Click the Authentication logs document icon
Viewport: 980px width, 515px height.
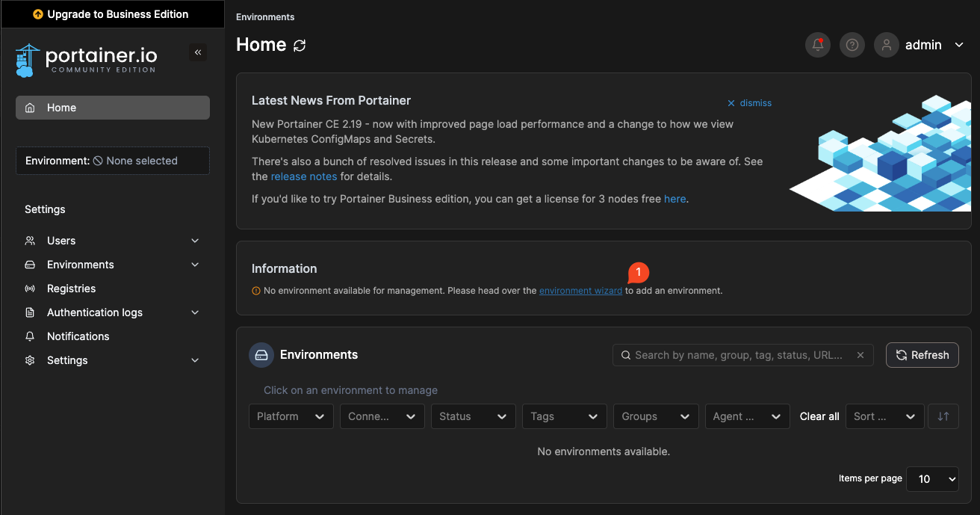coord(30,312)
